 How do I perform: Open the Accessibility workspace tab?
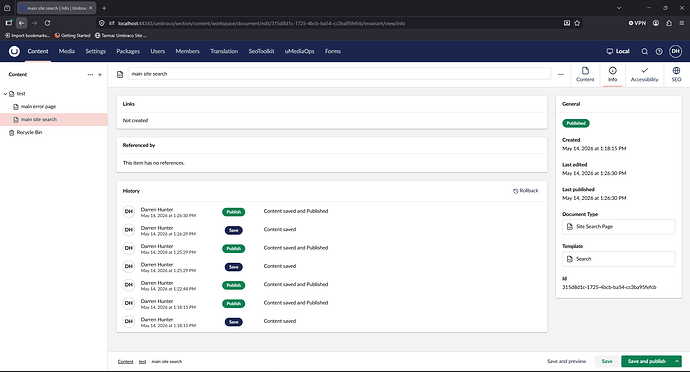pos(644,75)
